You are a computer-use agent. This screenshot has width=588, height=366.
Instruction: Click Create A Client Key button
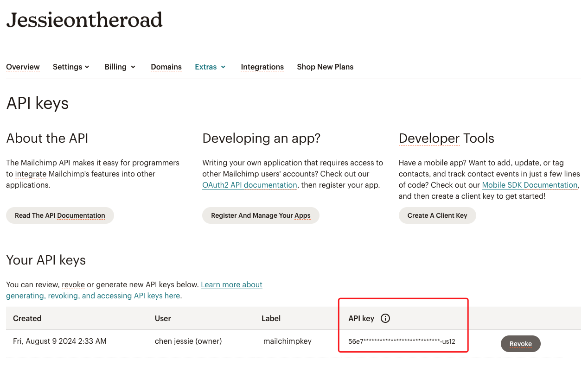(437, 215)
